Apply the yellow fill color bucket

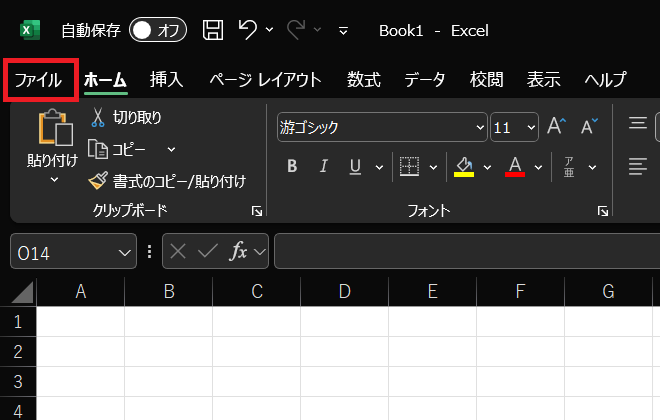click(x=464, y=165)
